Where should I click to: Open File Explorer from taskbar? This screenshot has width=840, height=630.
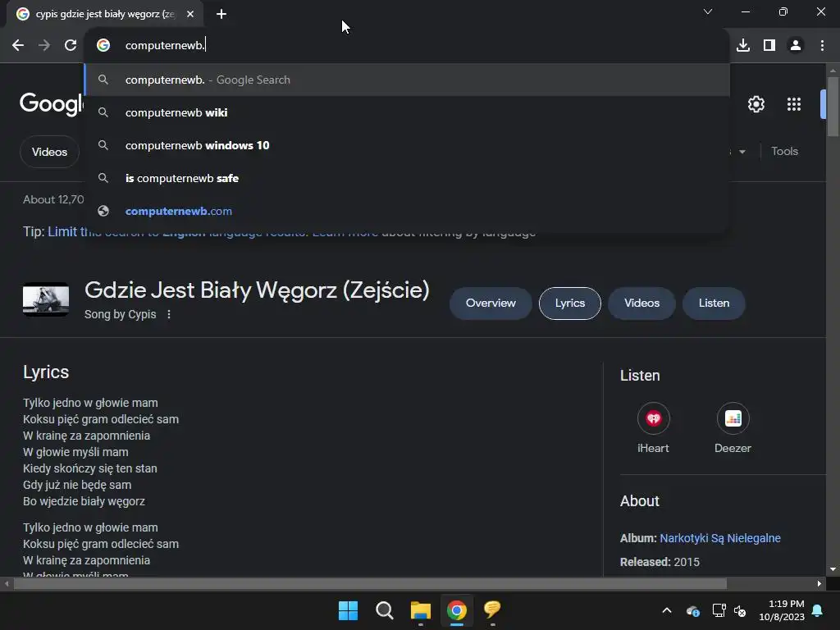421,610
